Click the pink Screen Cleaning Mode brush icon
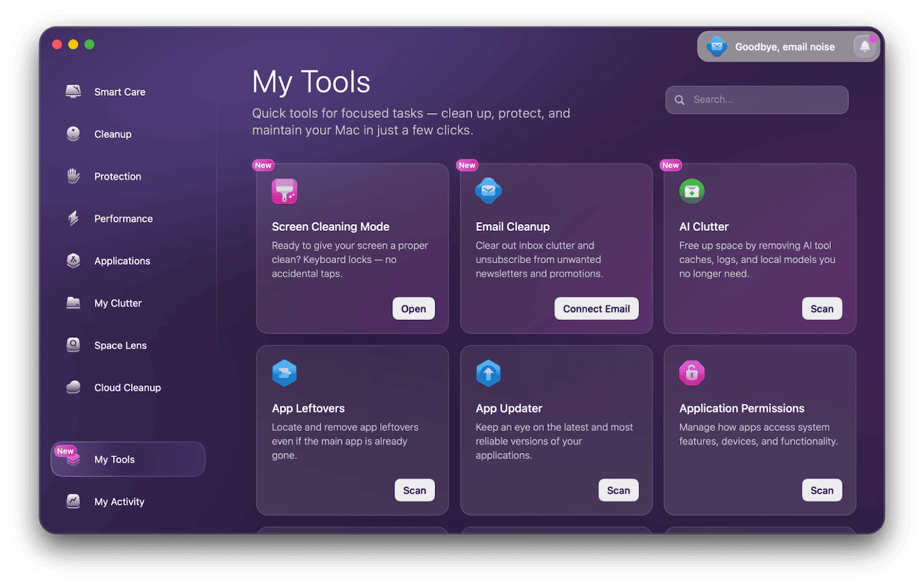 pos(284,191)
